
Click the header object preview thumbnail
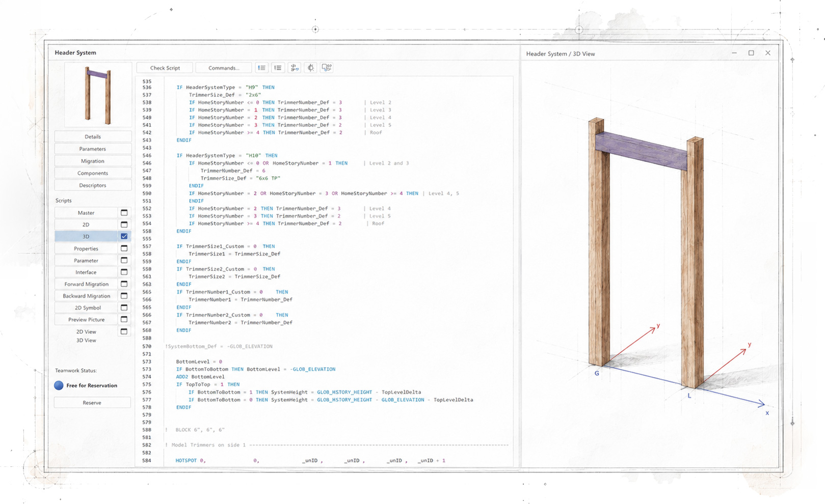[98, 95]
